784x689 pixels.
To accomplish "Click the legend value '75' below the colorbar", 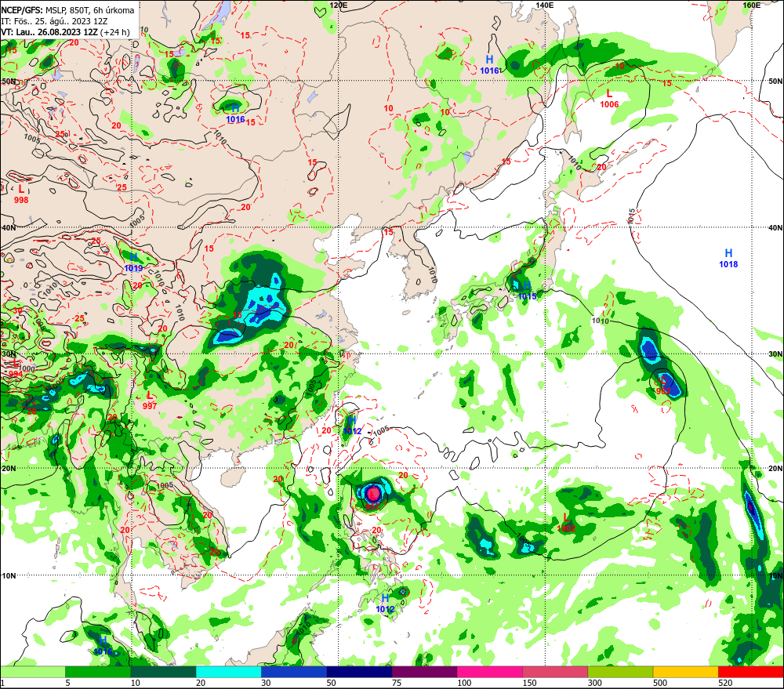I will [397, 683].
